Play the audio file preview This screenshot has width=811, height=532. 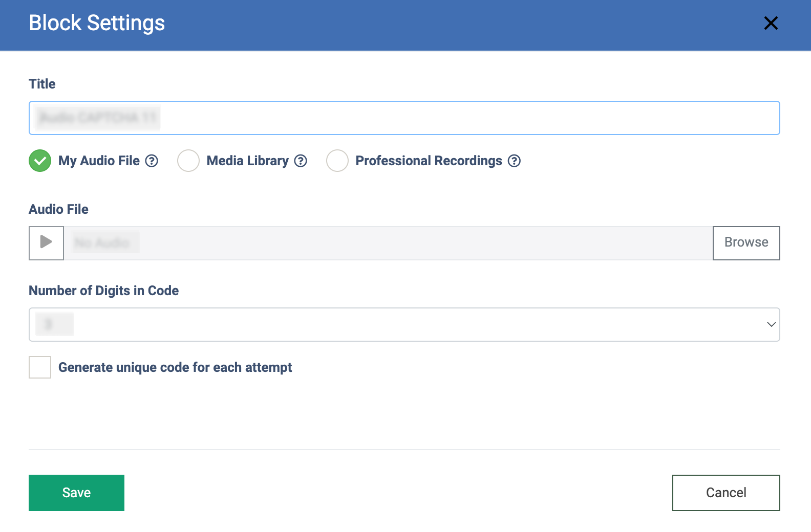[x=46, y=243]
